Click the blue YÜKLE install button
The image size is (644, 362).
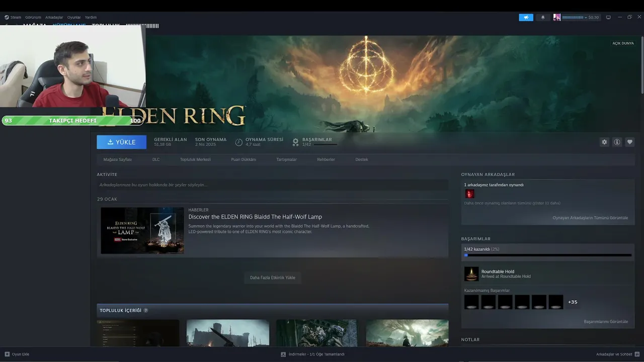coord(122,142)
